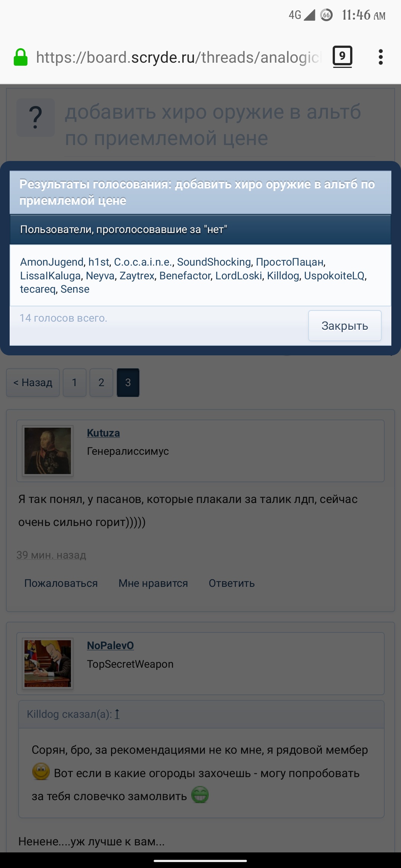Open Zaytrex voter profile
The image size is (401, 868).
pyautogui.click(x=137, y=276)
